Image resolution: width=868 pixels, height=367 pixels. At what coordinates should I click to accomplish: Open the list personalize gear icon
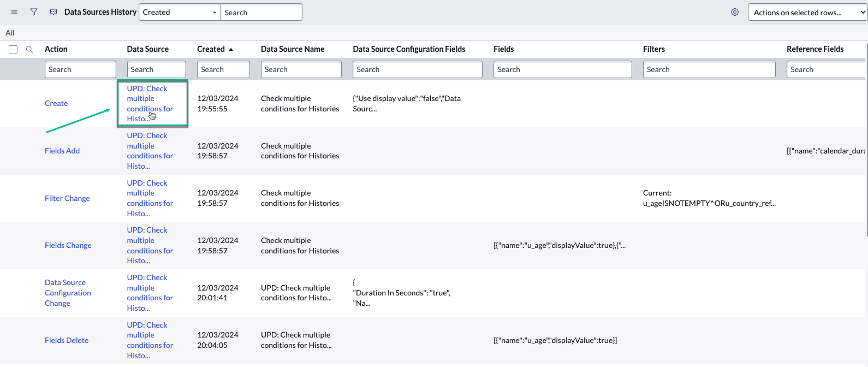click(735, 12)
